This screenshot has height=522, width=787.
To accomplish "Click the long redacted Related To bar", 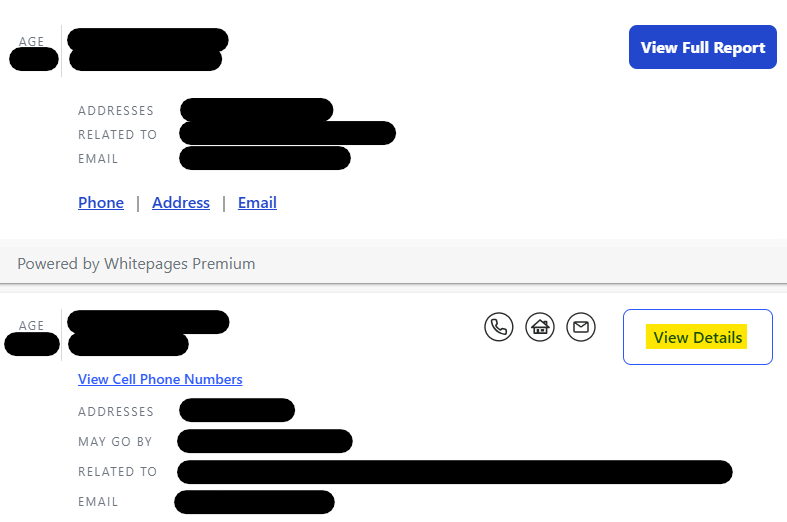I will click(455, 472).
